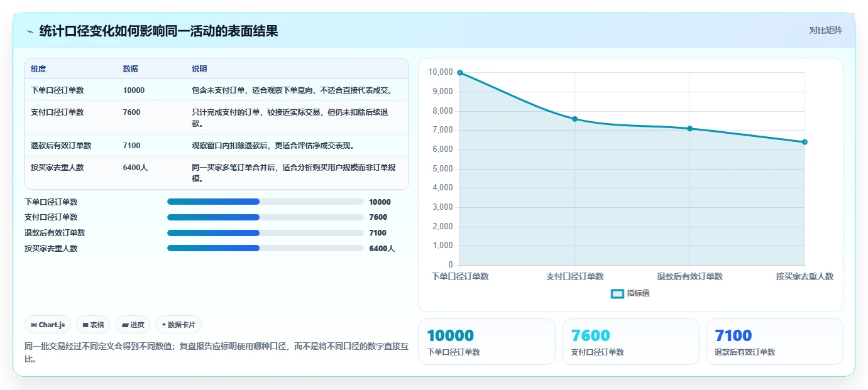The image size is (868, 390).
Task: Click the 支付口径订单数 progress bar
Action: pyautogui.click(x=265, y=217)
